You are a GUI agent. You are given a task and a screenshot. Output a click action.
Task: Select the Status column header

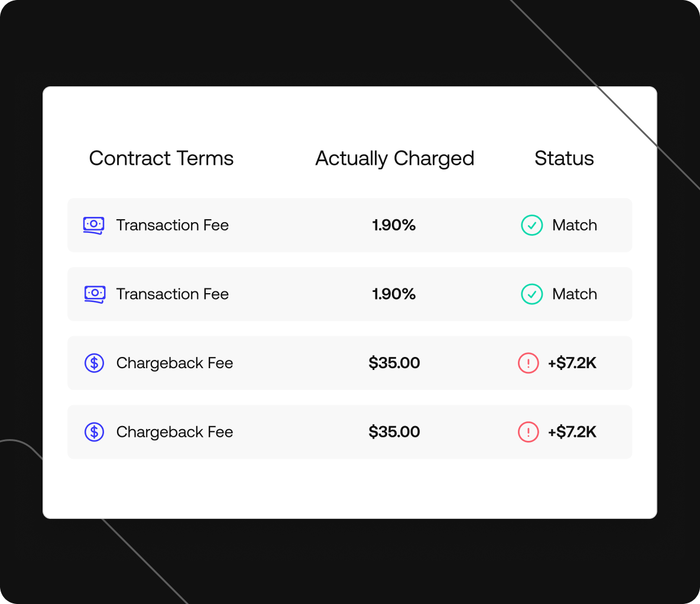[x=564, y=158]
